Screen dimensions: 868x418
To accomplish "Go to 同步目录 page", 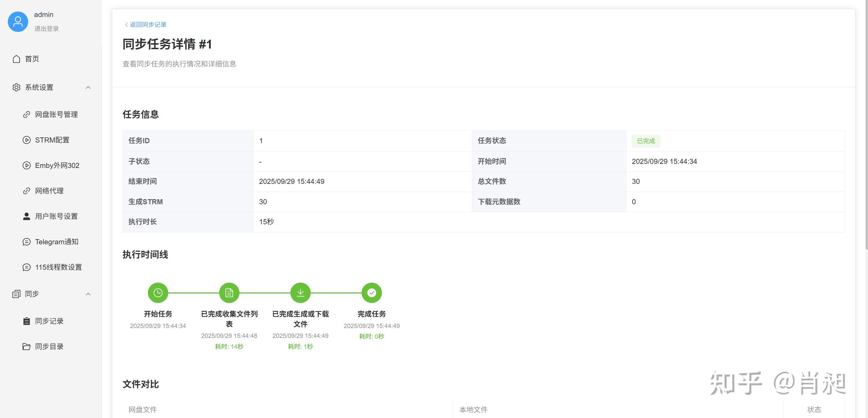I will tap(51, 346).
